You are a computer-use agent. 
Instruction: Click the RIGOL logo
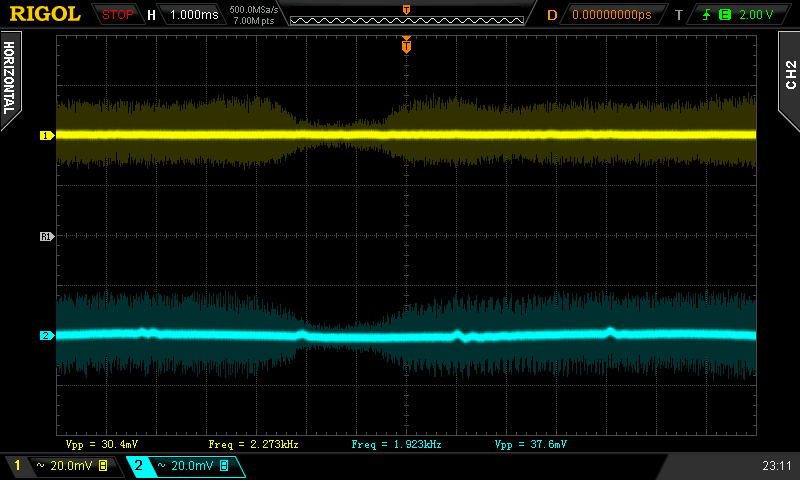tap(45, 14)
